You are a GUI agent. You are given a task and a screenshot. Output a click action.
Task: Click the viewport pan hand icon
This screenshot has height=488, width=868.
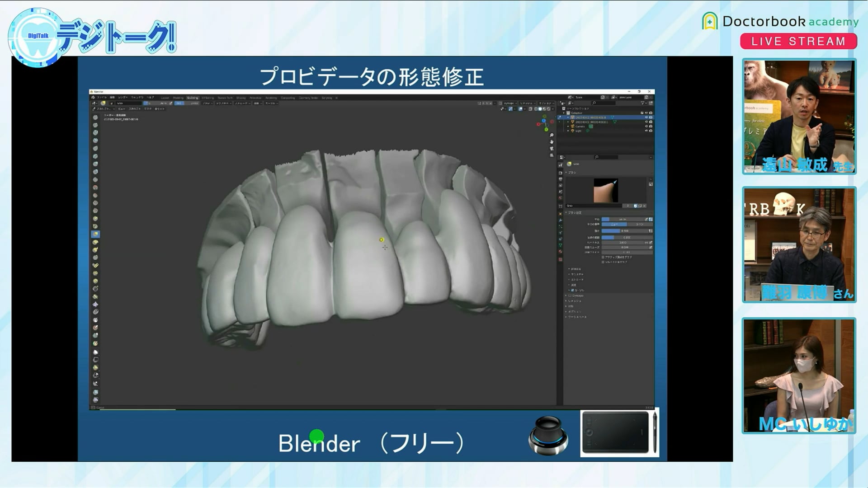[552, 142]
